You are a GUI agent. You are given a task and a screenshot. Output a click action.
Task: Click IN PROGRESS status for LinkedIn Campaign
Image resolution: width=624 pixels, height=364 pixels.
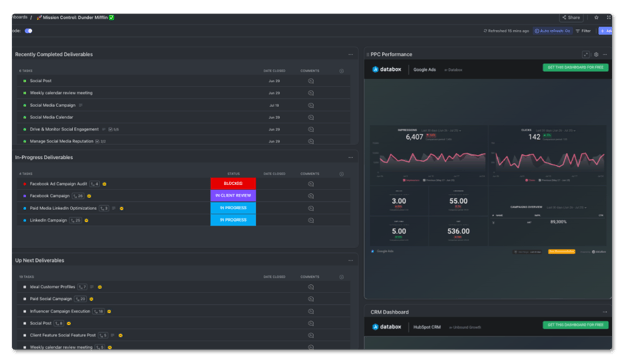pos(233,220)
